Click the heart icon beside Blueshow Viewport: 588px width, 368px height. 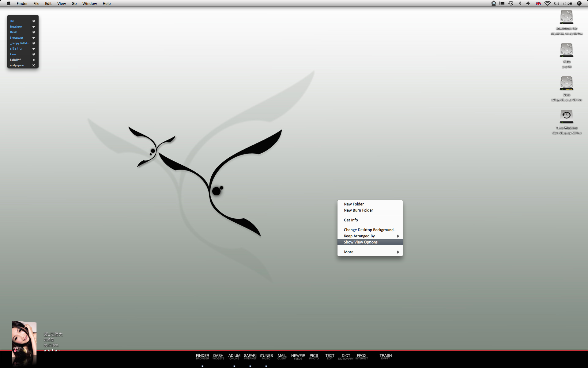point(34,27)
